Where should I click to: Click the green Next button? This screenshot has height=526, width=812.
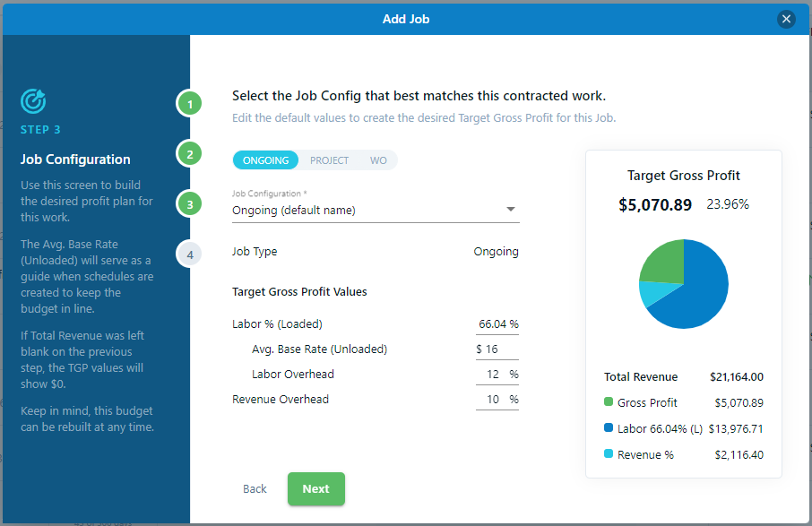[315, 488]
